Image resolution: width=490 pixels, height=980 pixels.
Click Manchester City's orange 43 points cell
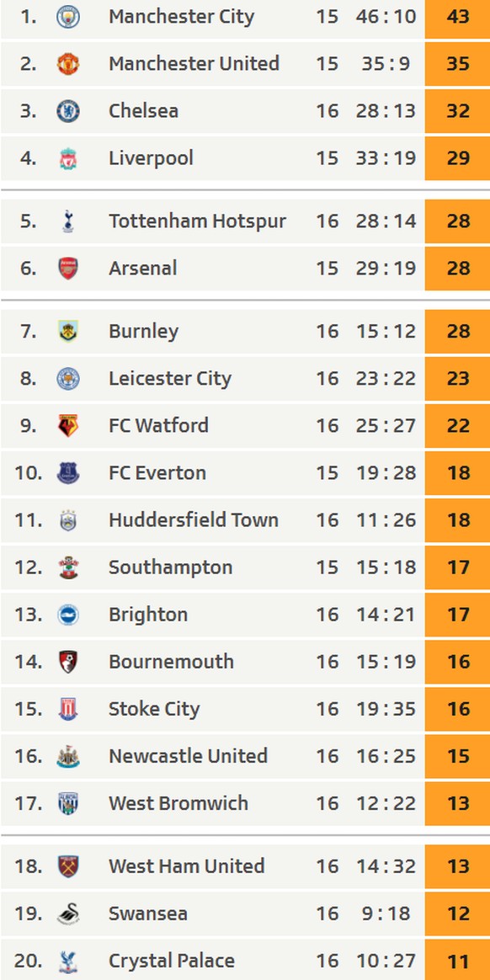click(457, 16)
